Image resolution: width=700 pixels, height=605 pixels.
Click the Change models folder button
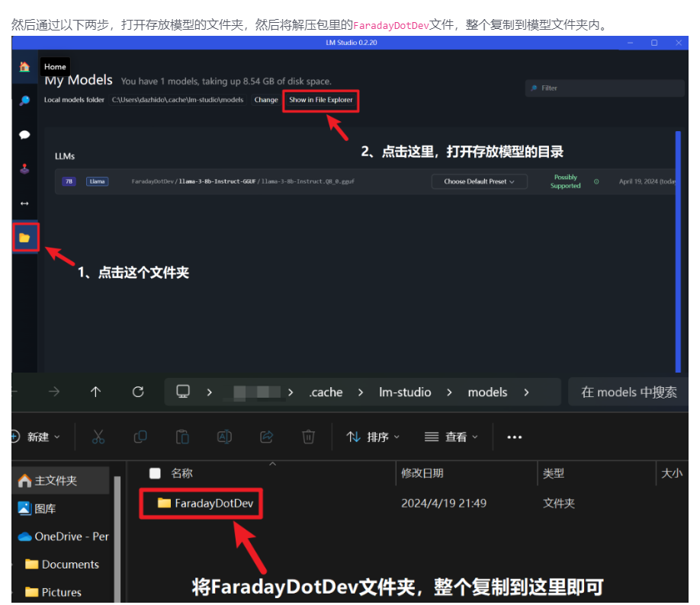click(266, 100)
